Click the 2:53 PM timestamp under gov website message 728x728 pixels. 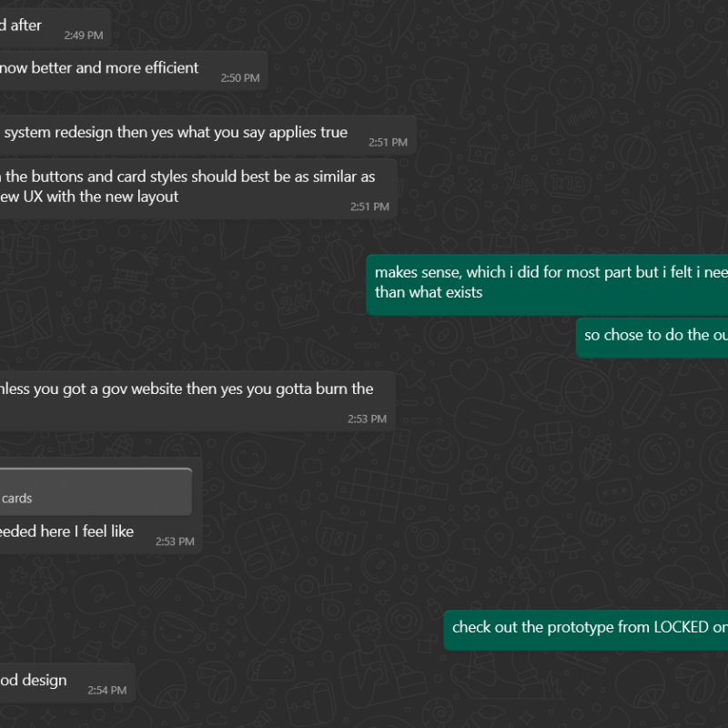tap(368, 420)
